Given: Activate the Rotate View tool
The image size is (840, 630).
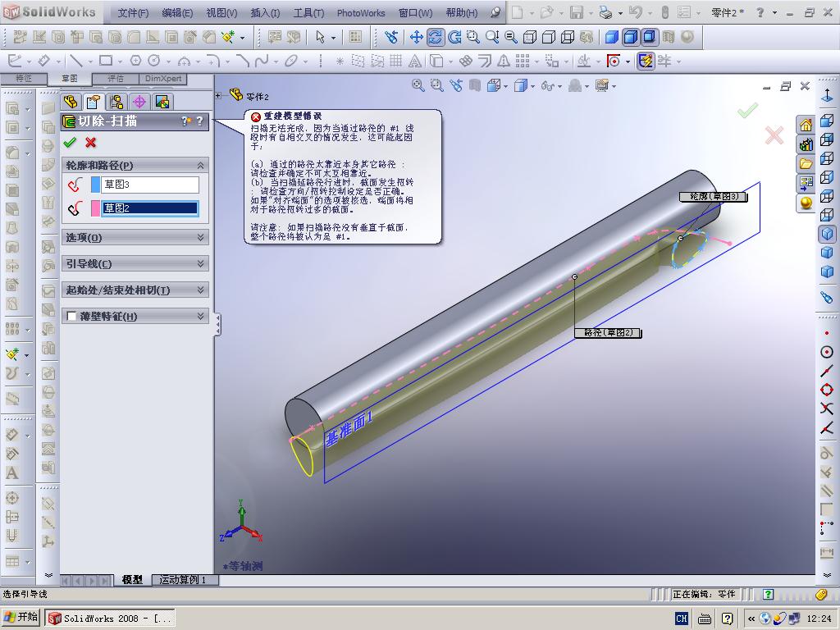Looking at the screenshot, I should [x=435, y=36].
